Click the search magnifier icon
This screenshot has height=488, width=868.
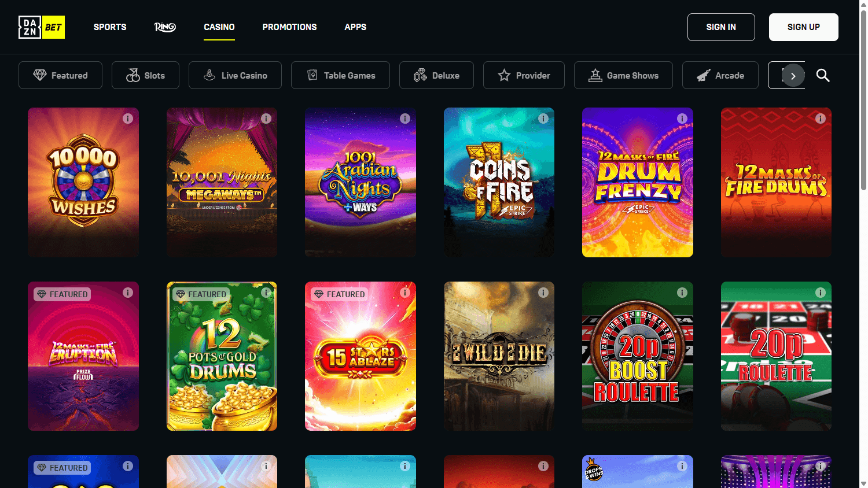(x=823, y=75)
